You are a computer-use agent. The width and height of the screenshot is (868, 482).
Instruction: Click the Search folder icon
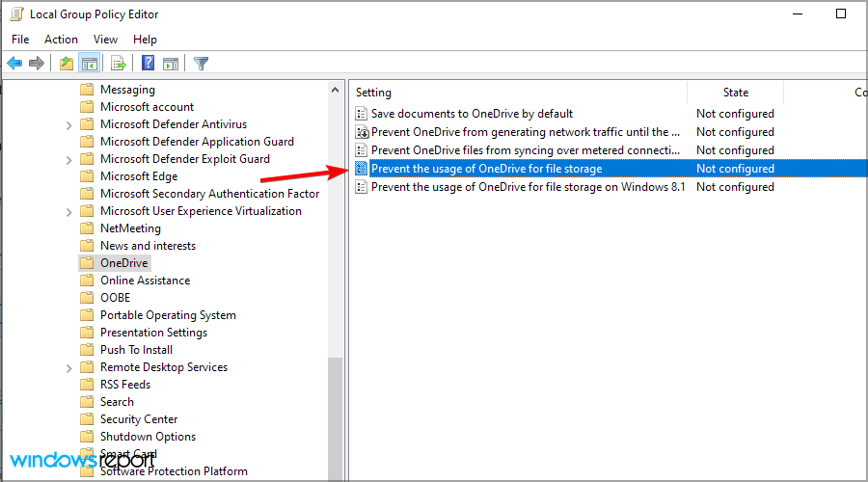(x=87, y=402)
